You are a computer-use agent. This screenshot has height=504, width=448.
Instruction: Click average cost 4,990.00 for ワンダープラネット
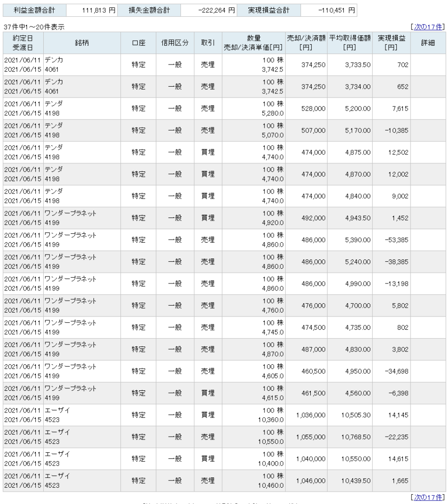(x=358, y=283)
